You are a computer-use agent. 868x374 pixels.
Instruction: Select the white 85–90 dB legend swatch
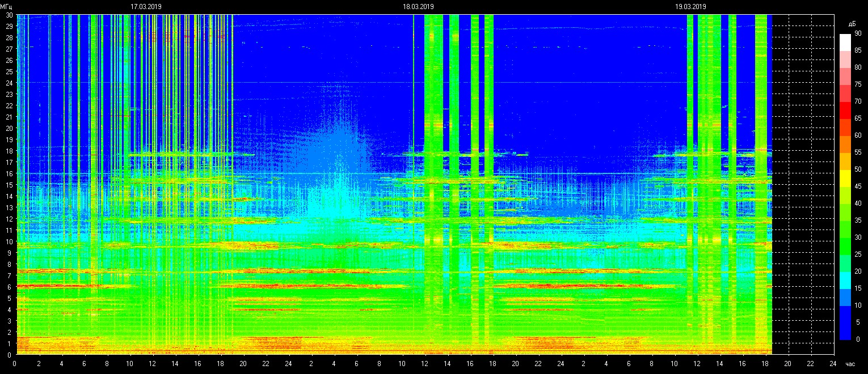point(845,42)
